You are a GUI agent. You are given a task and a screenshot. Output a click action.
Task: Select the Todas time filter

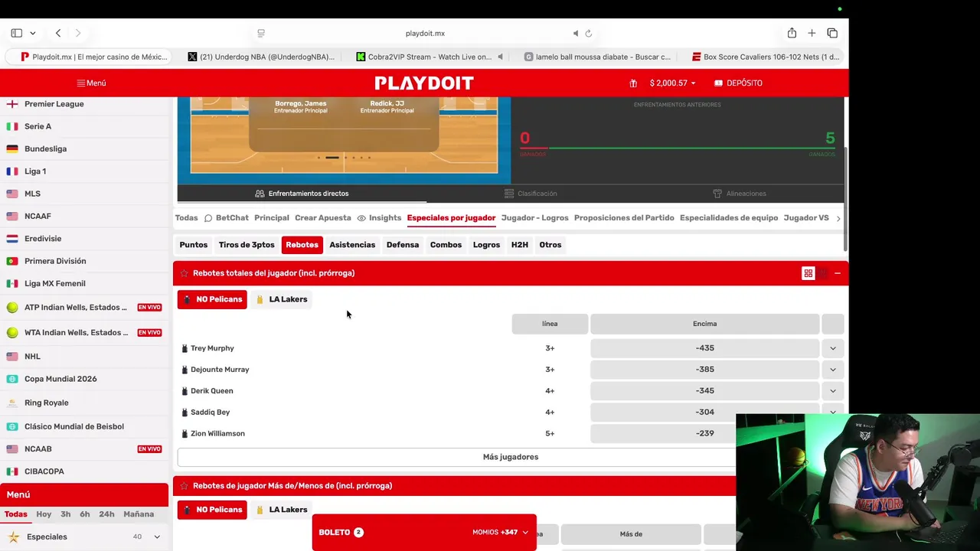tap(15, 514)
